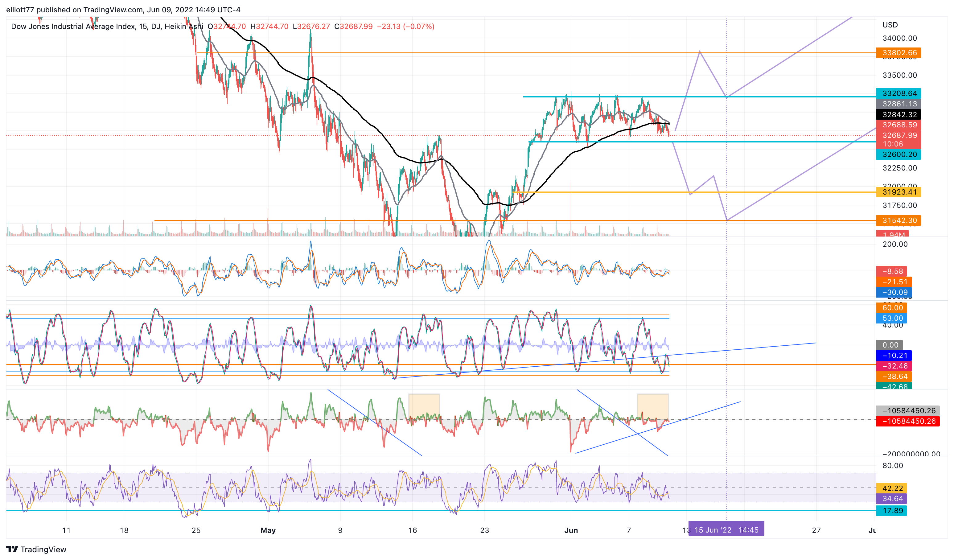Click the −38.64 orange oscillator value label
Viewport: 954px width, 560px height.
pyautogui.click(x=894, y=377)
